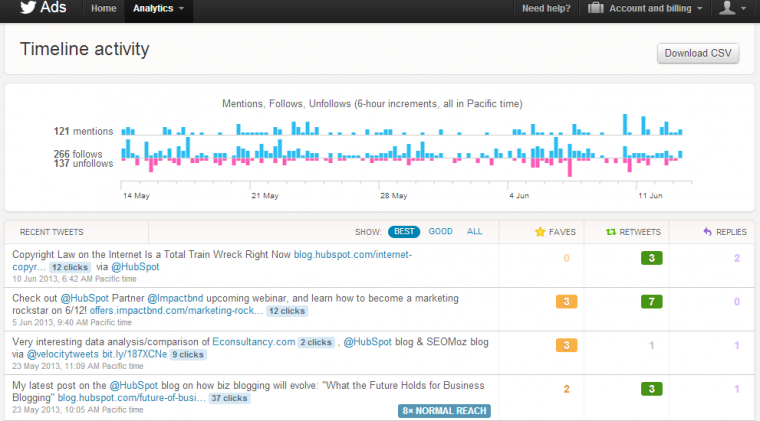Expand the Account and billing dropdown arrow

pyautogui.click(x=699, y=9)
